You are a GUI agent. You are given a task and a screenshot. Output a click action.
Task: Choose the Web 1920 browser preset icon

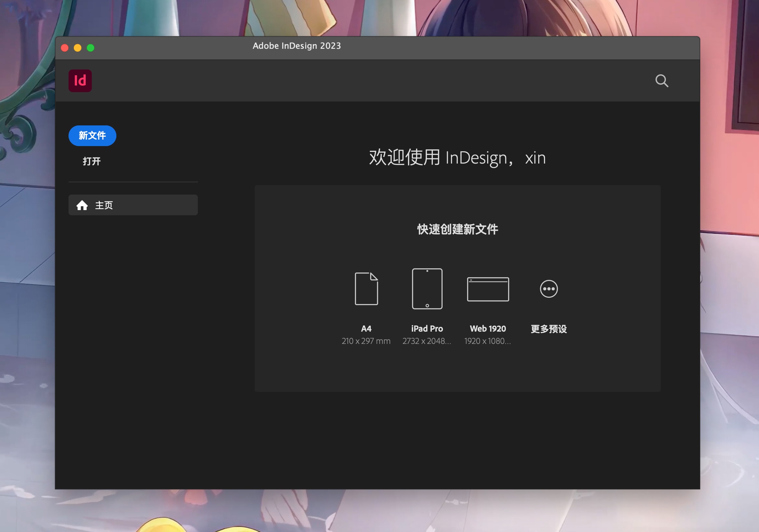coord(487,289)
